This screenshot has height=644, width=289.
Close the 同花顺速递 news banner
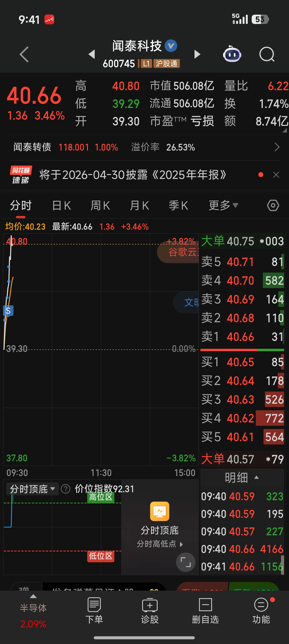(276, 175)
